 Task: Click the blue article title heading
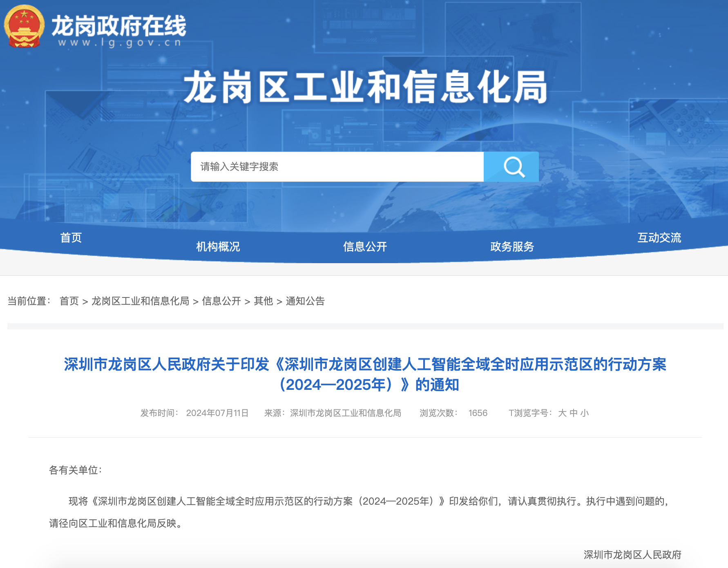pyautogui.click(x=365, y=374)
